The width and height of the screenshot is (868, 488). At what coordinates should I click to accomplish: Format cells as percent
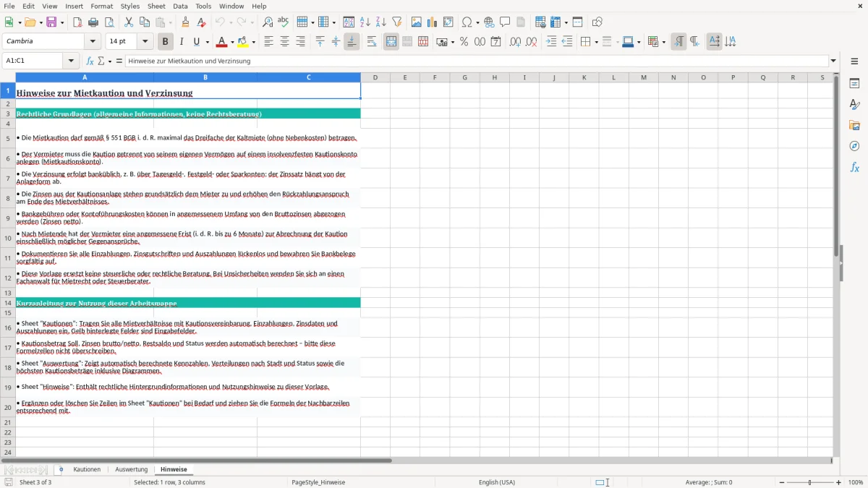click(464, 42)
